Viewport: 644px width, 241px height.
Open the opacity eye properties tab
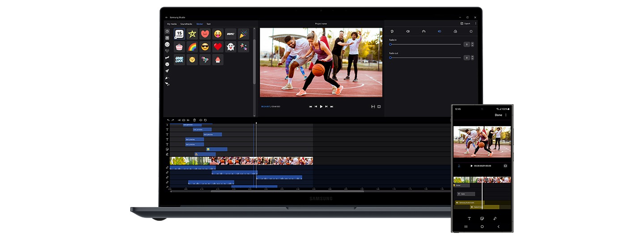[439, 31]
